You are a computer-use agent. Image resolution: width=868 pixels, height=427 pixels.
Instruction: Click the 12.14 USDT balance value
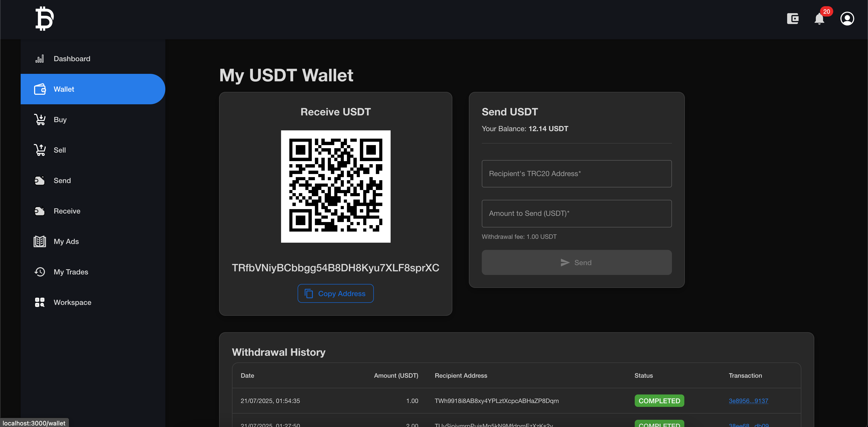coord(548,129)
